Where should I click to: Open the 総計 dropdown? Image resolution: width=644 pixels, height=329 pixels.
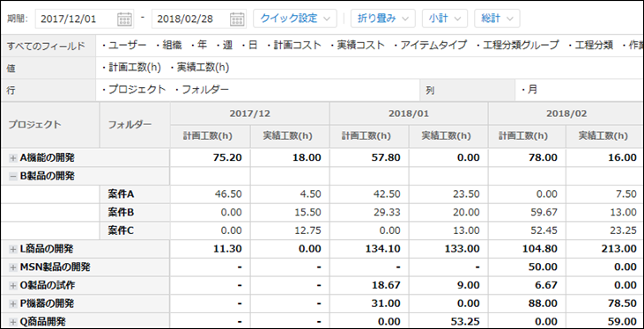[497, 18]
